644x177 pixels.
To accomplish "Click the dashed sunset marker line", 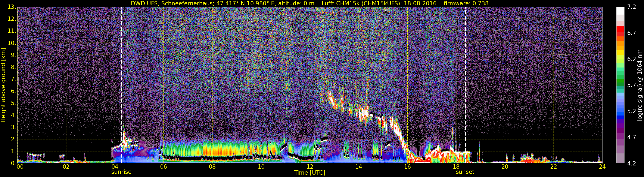I will pos(465,85).
